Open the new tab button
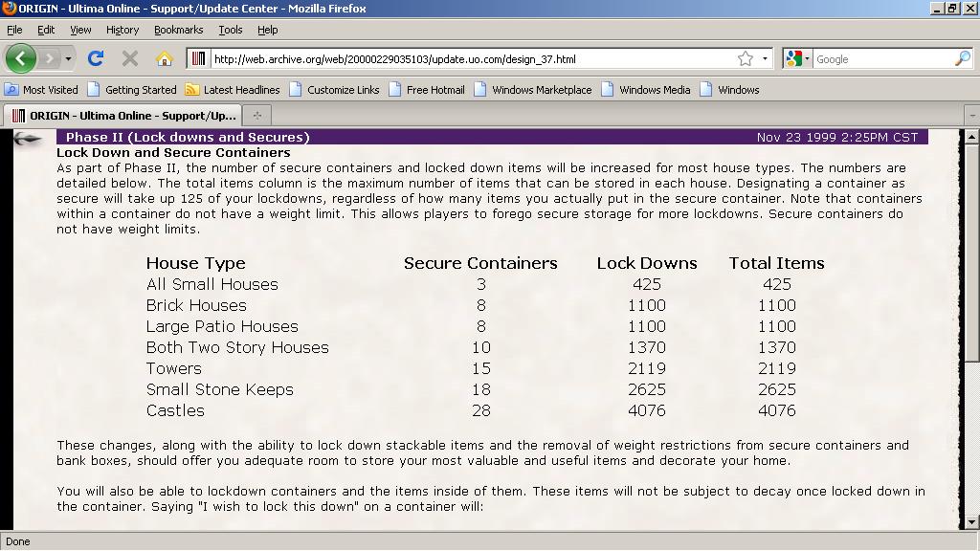This screenshot has height=551, width=980. pyautogui.click(x=256, y=115)
